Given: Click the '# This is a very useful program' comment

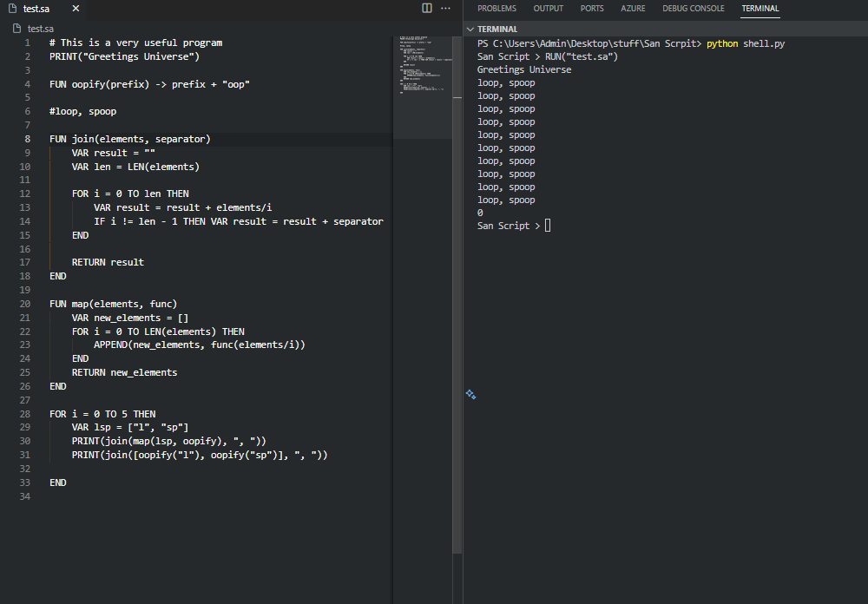Looking at the screenshot, I should click(x=135, y=43).
